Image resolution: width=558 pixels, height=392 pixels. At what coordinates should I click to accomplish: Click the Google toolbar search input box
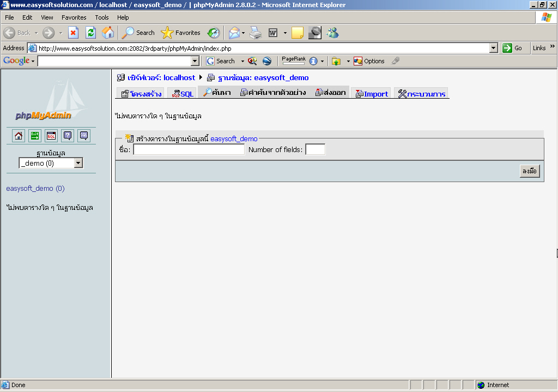point(114,61)
